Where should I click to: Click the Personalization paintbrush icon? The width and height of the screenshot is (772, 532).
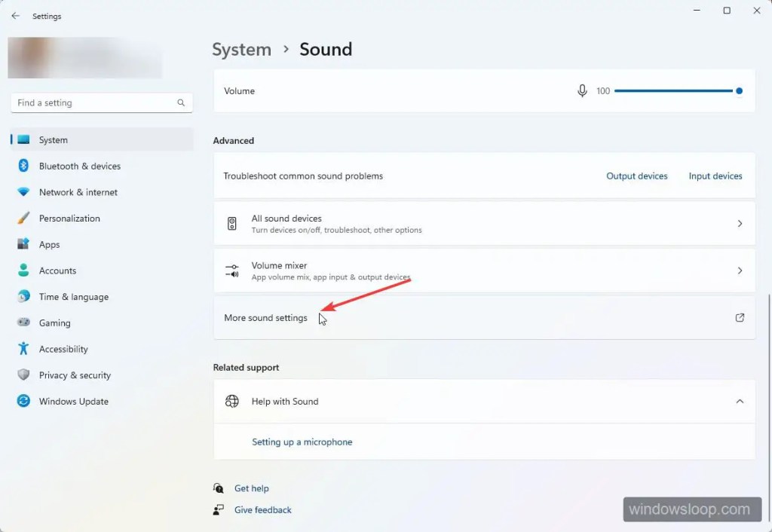pos(23,219)
